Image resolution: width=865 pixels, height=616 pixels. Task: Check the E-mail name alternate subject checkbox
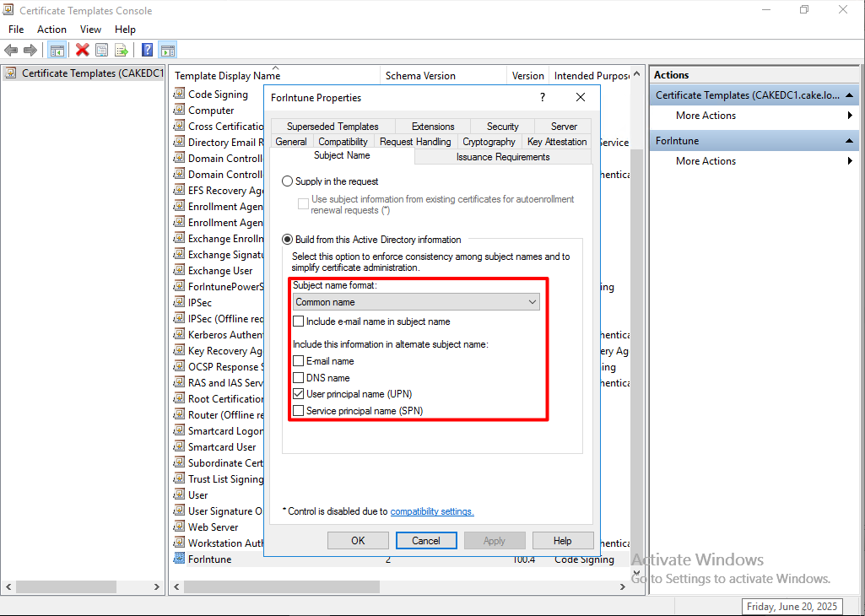point(299,360)
